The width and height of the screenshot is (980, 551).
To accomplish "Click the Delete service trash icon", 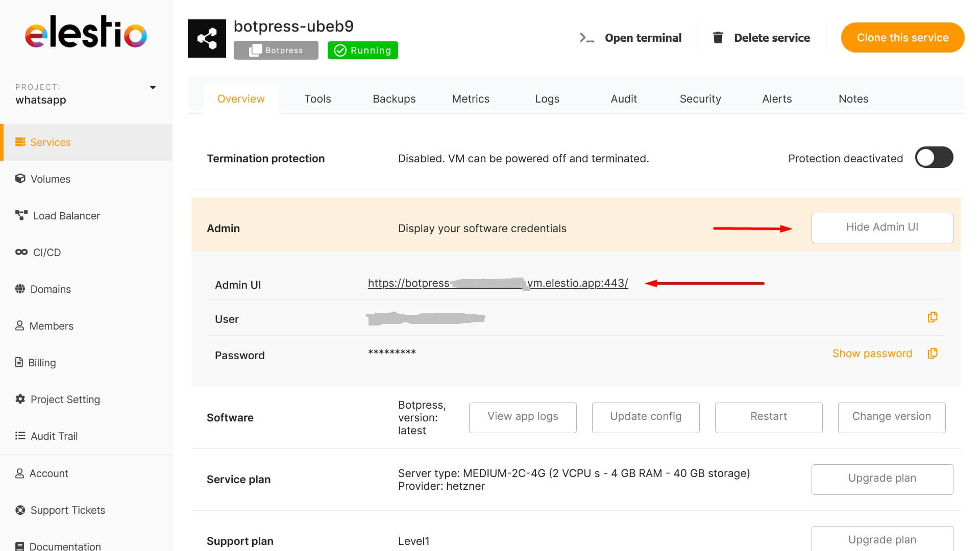I will point(718,37).
